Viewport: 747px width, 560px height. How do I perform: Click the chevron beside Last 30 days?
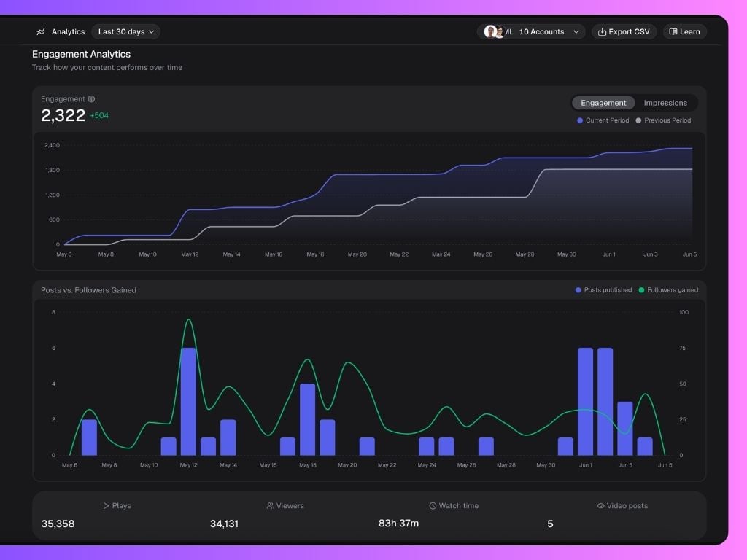(152, 32)
